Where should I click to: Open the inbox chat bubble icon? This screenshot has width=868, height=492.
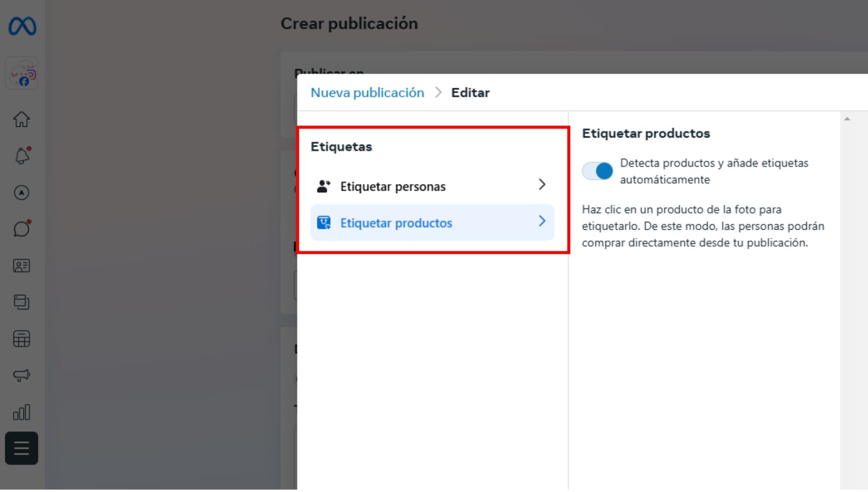coord(22,228)
